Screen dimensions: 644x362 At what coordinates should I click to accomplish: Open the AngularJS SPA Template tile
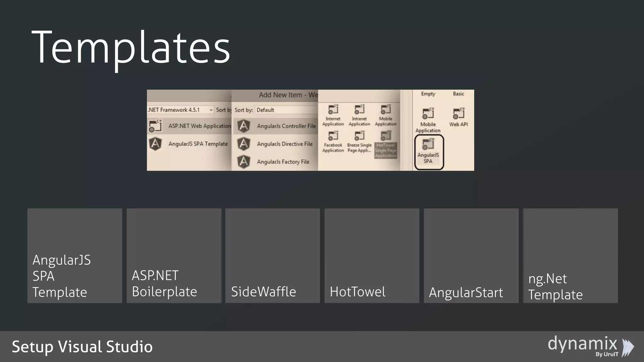75,256
